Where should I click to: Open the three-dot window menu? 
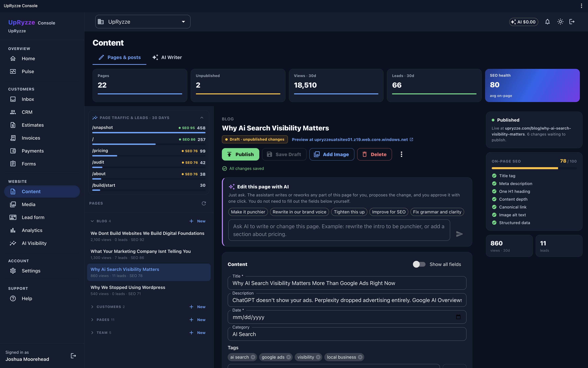pos(581,6)
